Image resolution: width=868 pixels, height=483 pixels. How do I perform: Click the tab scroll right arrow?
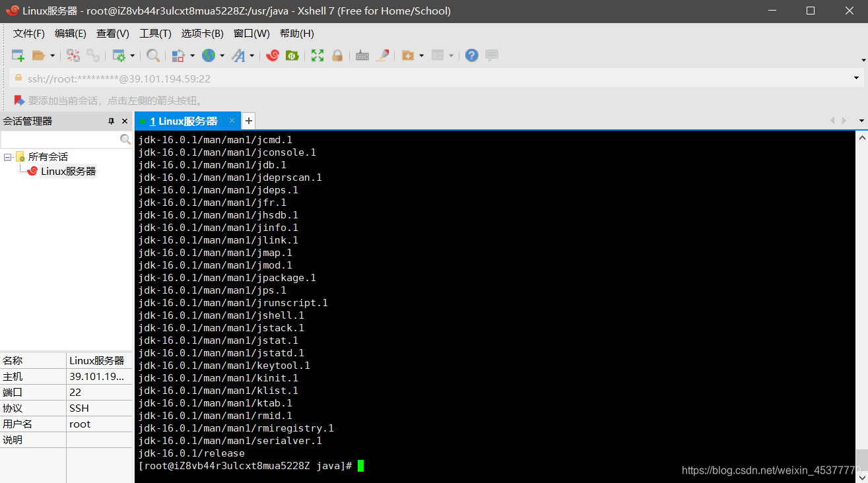click(x=844, y=121)
